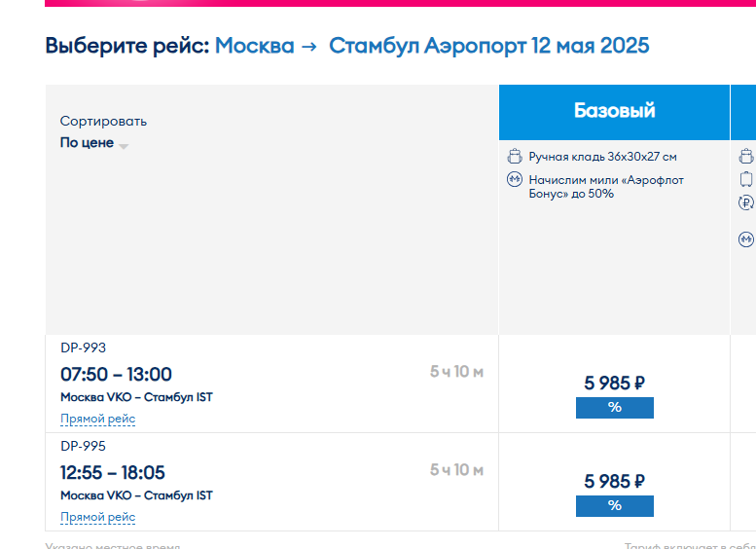Image resolution: width=756 pixels, height=549 pixels.
Task: Click the hand luggage backpack icon
Action: point(515,157)
